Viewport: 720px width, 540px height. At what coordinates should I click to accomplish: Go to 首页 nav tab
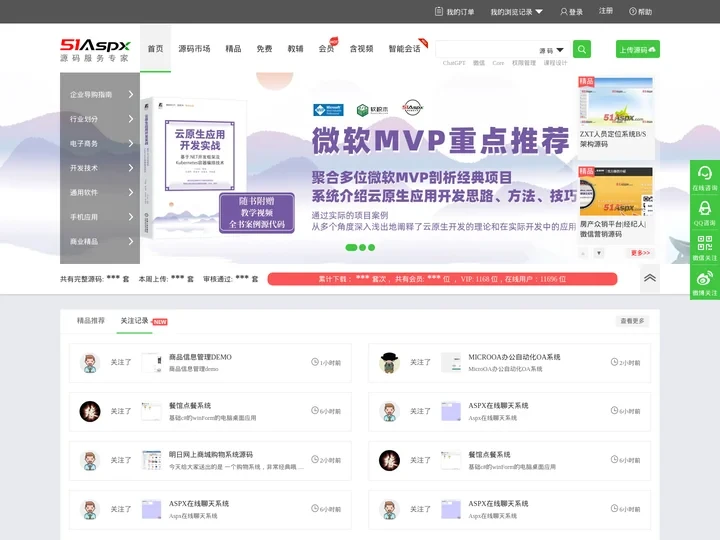156,48
